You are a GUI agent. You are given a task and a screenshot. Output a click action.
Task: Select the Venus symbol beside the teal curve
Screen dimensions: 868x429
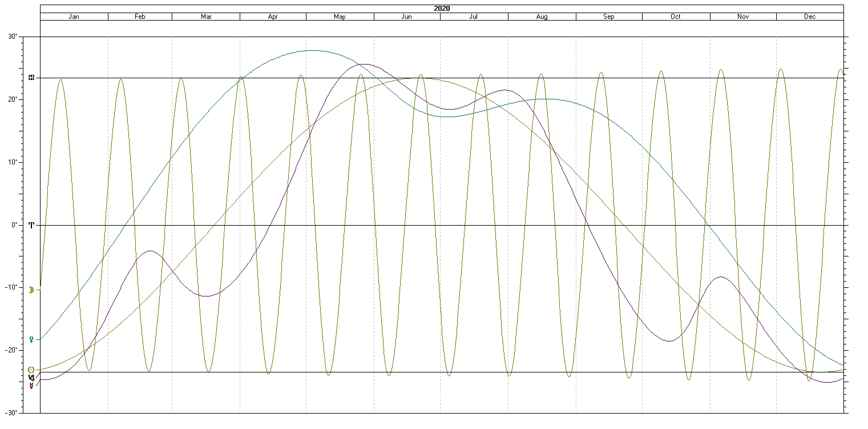pos(31,339)
